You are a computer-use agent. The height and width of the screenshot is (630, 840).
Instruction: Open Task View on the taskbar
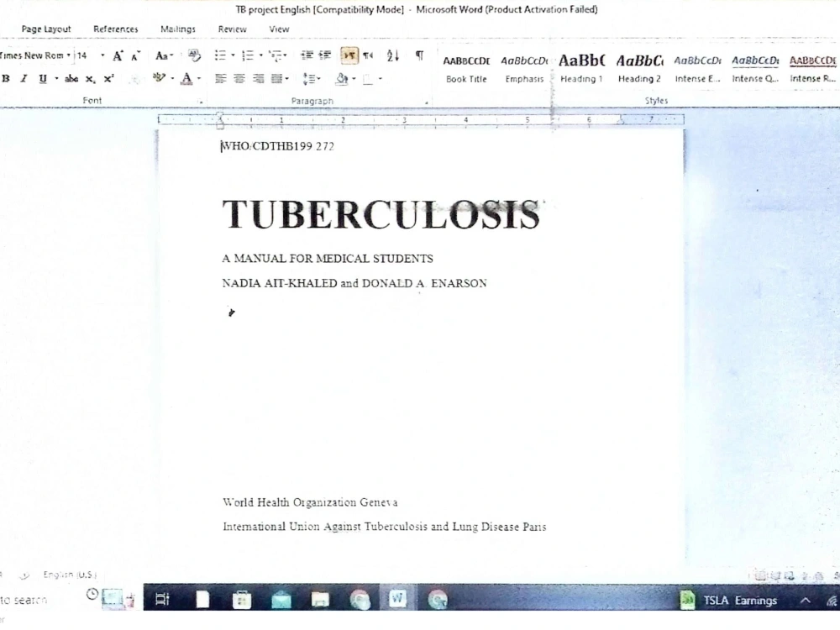(x=162, y=599)
